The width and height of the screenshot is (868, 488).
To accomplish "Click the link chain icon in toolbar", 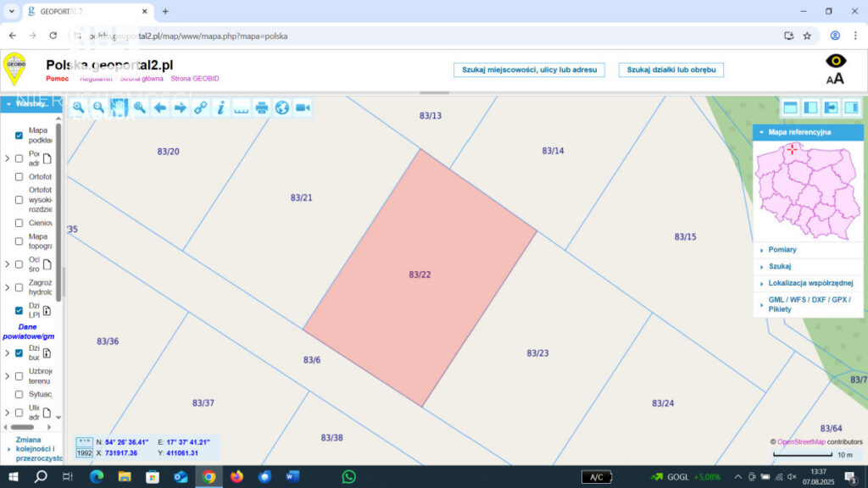I will [200, 108].
